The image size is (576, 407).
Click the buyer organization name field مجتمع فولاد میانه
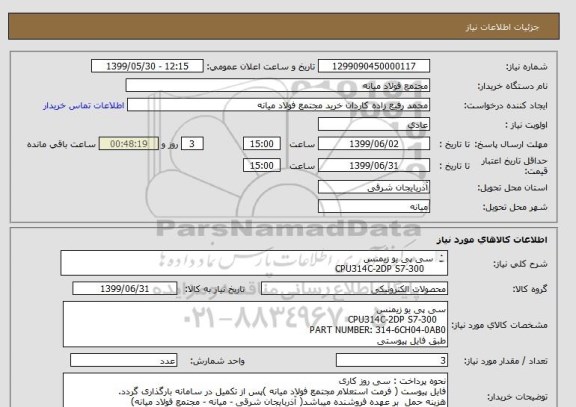278,85
